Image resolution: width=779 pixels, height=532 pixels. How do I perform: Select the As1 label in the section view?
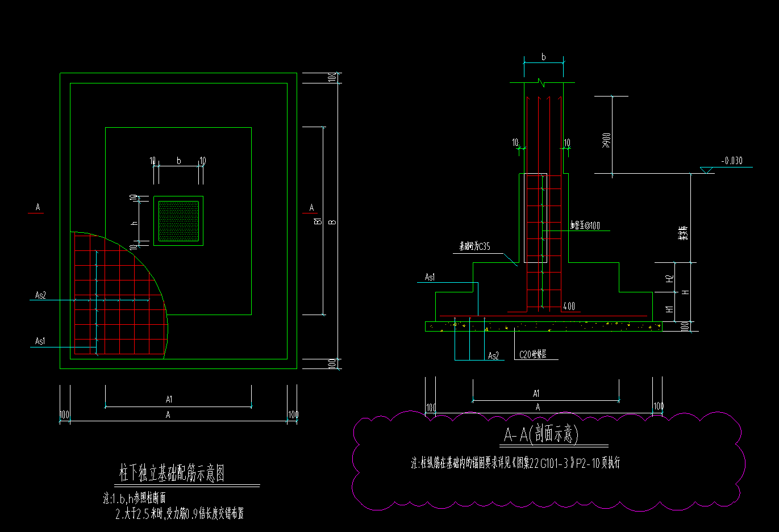point(430,277)
